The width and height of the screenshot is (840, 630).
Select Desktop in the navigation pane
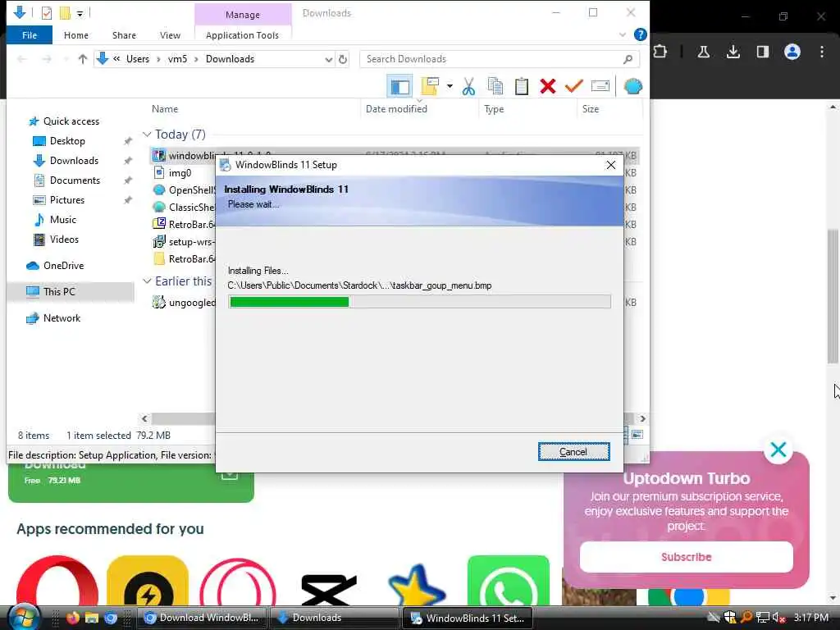click(67, 141)
